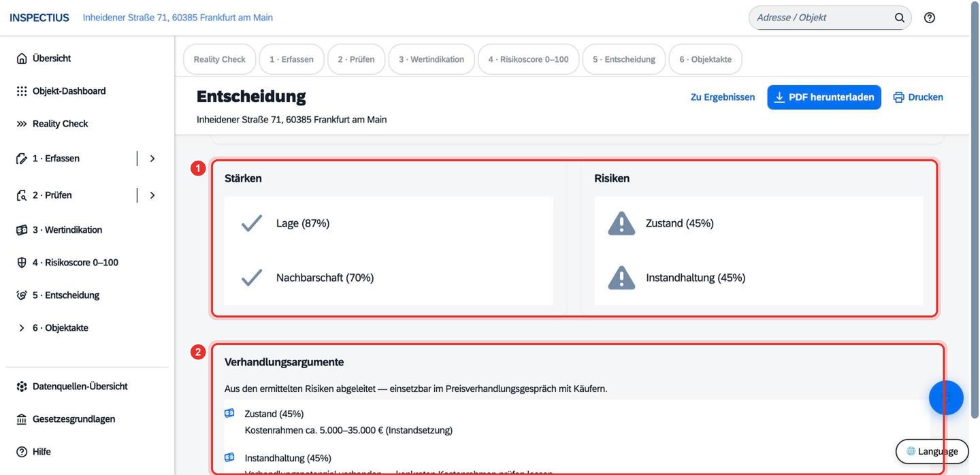This screenshot has height=475, width=980.
Task: Click the Wertindikation money icon
Action: coord(22,230)
